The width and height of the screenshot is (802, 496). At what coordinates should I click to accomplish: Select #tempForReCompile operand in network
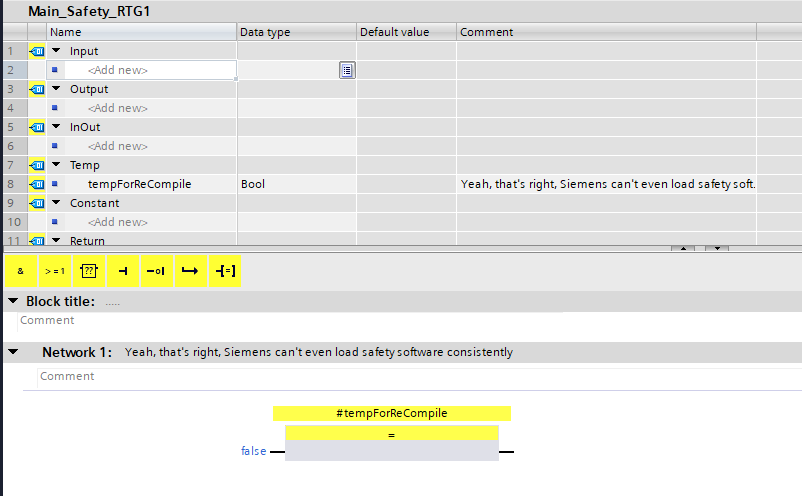point(392,413)
